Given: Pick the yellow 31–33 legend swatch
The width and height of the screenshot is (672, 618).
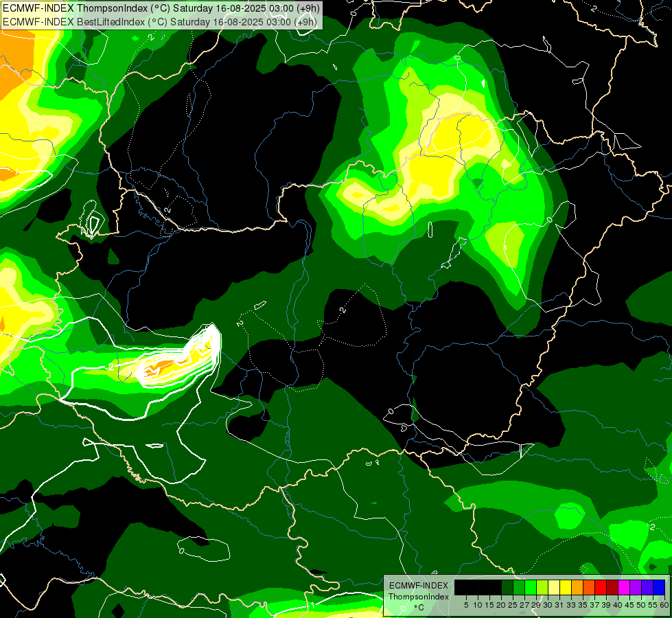Looking at the screenshot, I should [566, 587].
